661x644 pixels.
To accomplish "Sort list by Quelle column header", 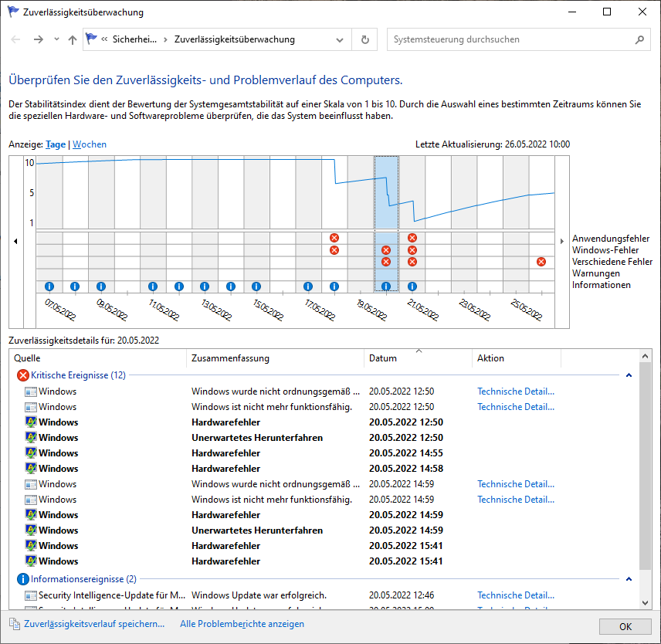I will click(x=98, y=358).
